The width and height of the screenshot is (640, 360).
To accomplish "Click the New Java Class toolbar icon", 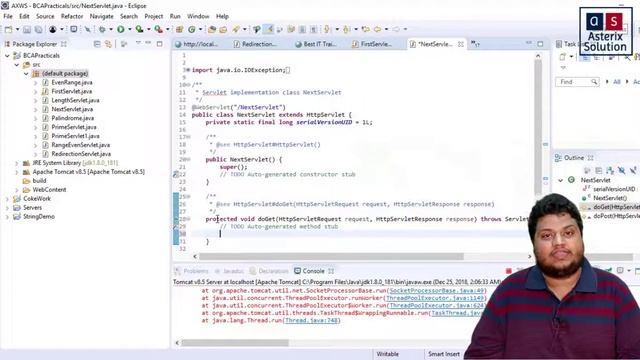I will (x=192, y=29).
